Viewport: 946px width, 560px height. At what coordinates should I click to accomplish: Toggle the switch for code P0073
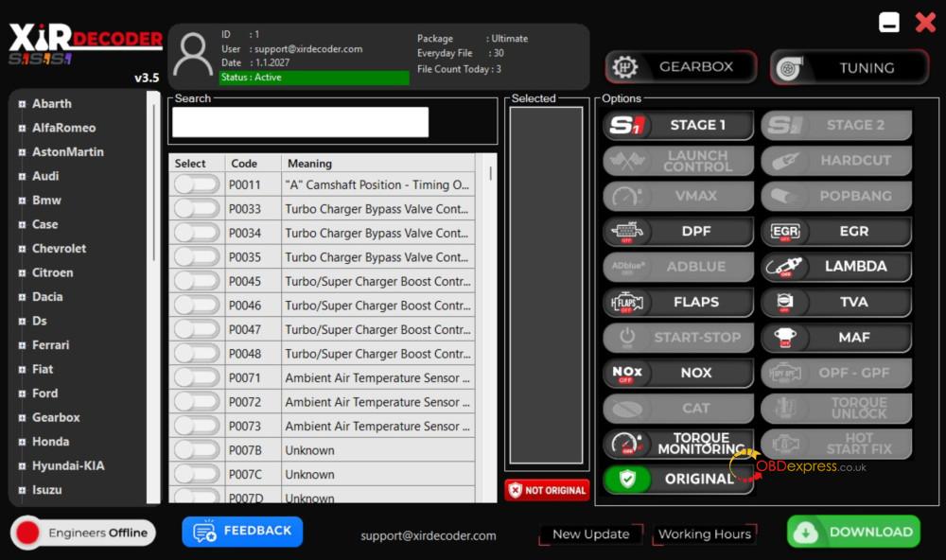pyautogui.click(x=197, y=426)
